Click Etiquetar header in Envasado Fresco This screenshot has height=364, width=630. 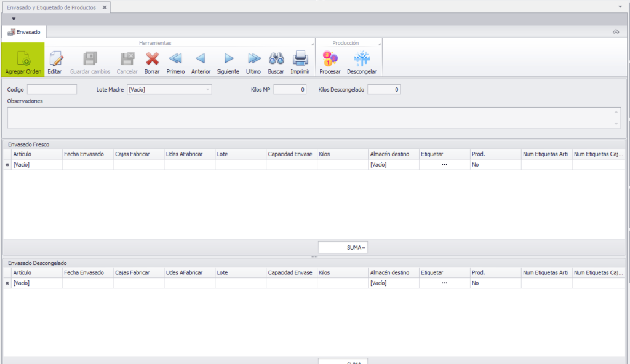click(445, 154)
